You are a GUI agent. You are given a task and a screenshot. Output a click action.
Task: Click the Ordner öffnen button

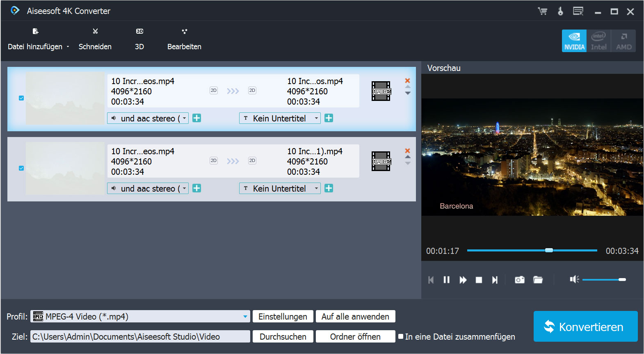355,336
